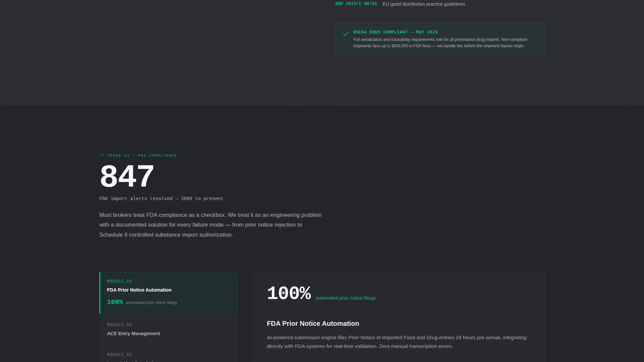The height and width of the screenshot is (362, 644).
Task: Click the green 100% figure in MODULE_01 card
Action: [x=115, y=302]
